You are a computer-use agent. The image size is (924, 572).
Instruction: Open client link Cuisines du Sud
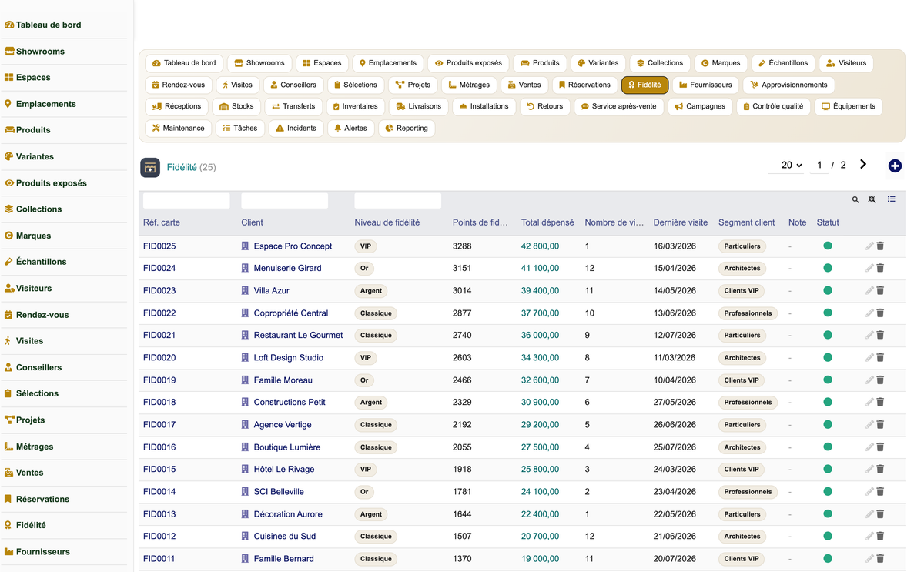285,537
